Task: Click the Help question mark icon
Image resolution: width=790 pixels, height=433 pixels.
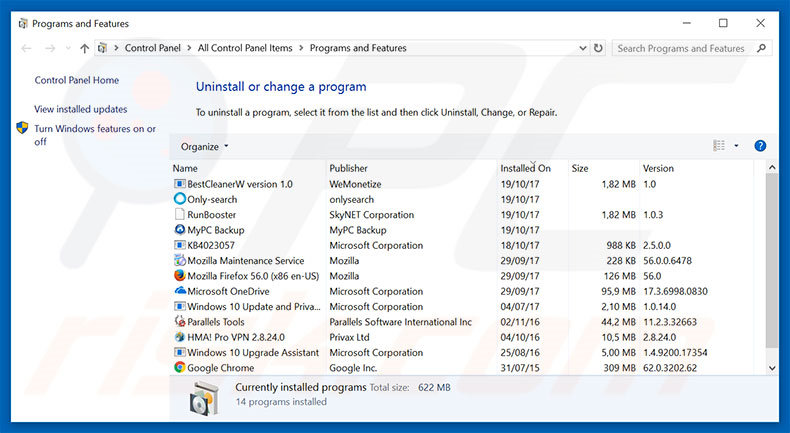Action: [x=760, y=146]
